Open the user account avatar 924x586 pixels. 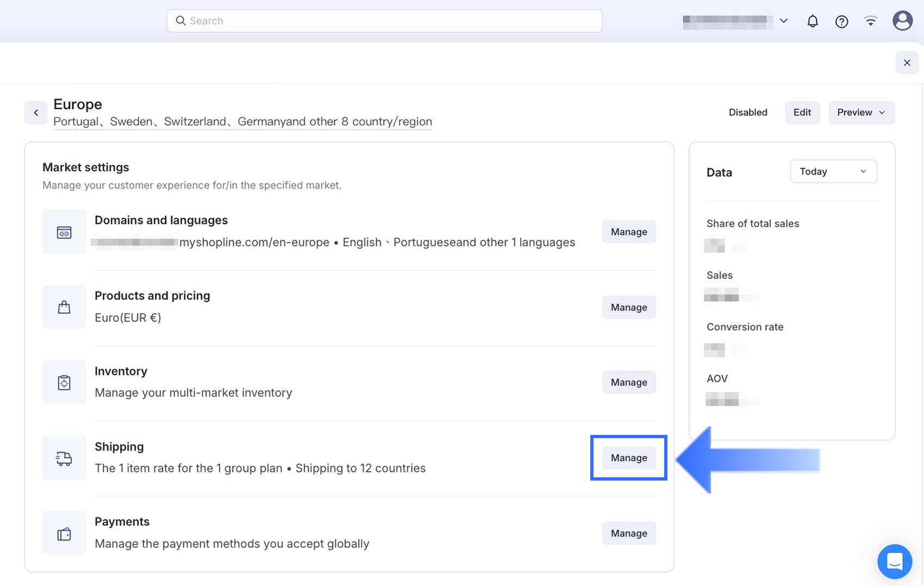point(902,21)
